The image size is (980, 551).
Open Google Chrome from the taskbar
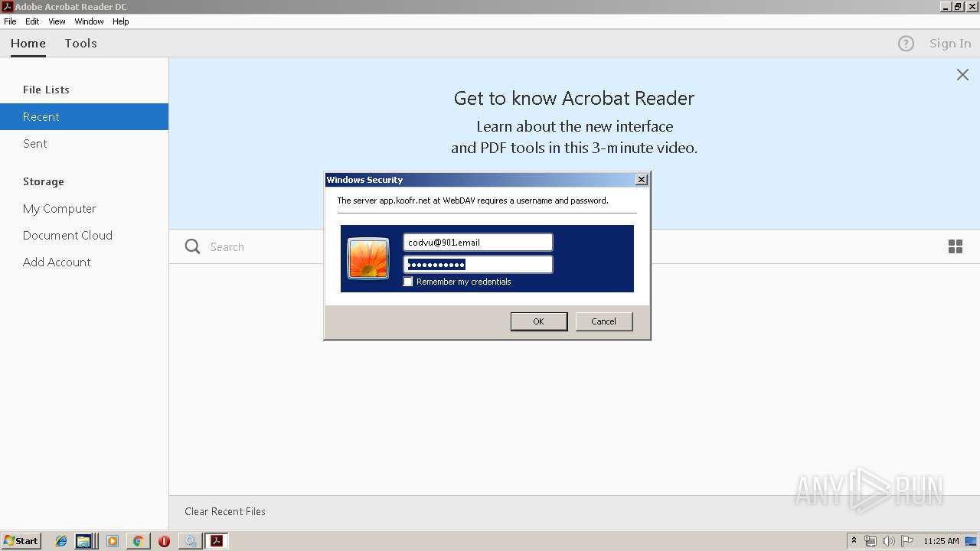pos(138,541)
